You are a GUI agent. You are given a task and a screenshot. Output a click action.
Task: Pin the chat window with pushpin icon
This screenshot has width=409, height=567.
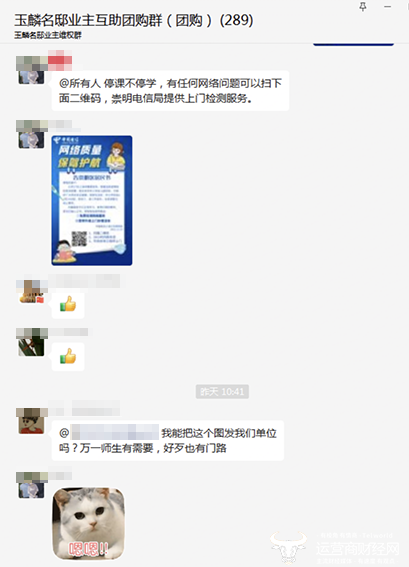pos(363,7)
